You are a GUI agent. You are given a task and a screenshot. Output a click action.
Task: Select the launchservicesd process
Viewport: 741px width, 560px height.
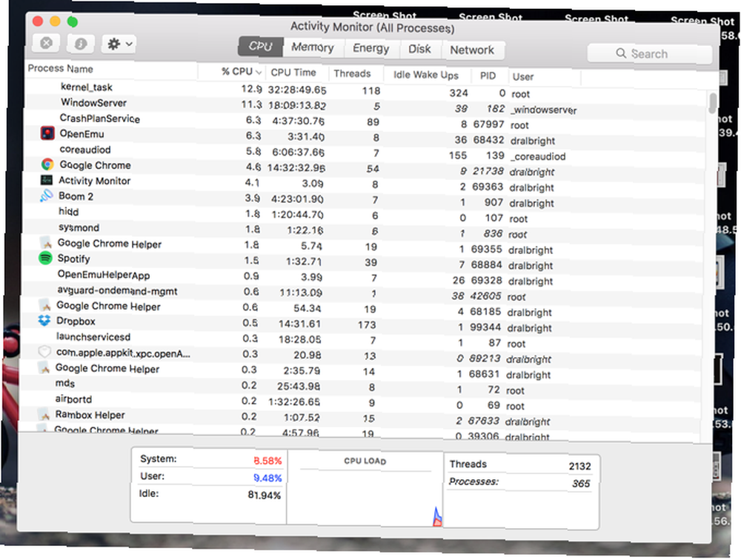pos(362,340)
